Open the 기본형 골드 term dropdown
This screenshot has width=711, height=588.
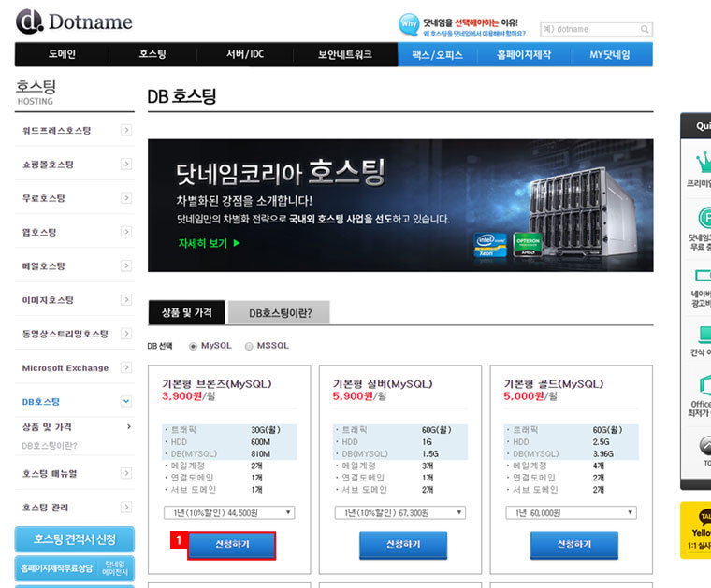(x=571, y=512)
